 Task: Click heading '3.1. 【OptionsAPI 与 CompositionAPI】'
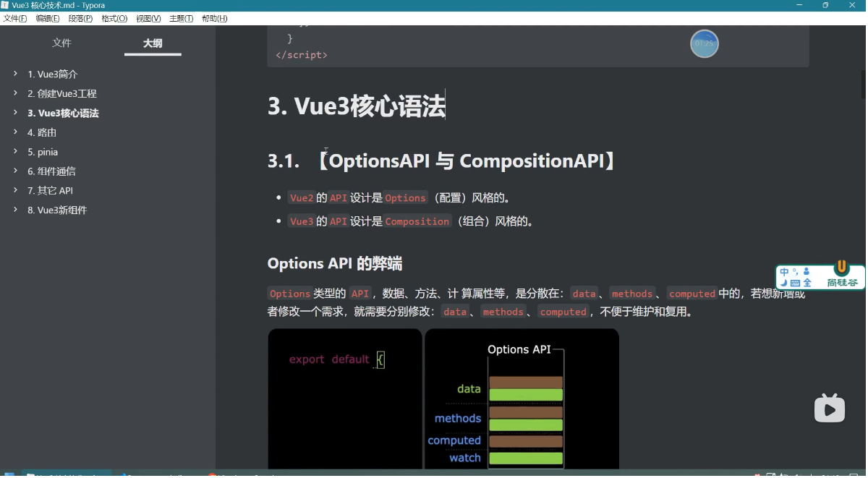click(442, 161)
